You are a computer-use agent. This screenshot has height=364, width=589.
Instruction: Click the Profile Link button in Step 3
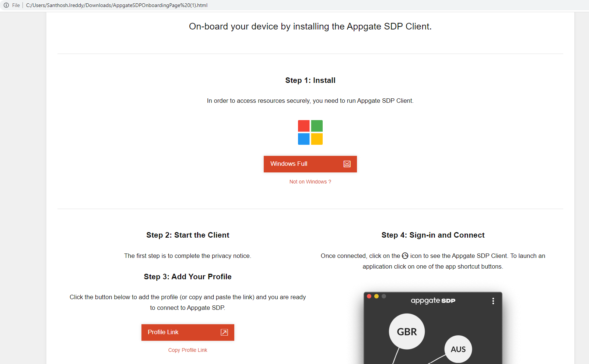point(187,332)
